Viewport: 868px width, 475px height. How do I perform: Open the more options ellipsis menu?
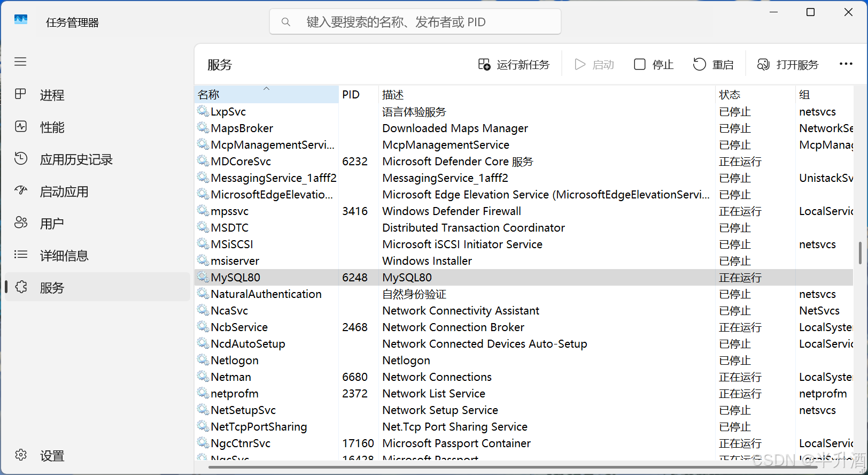tap(846, 64)
